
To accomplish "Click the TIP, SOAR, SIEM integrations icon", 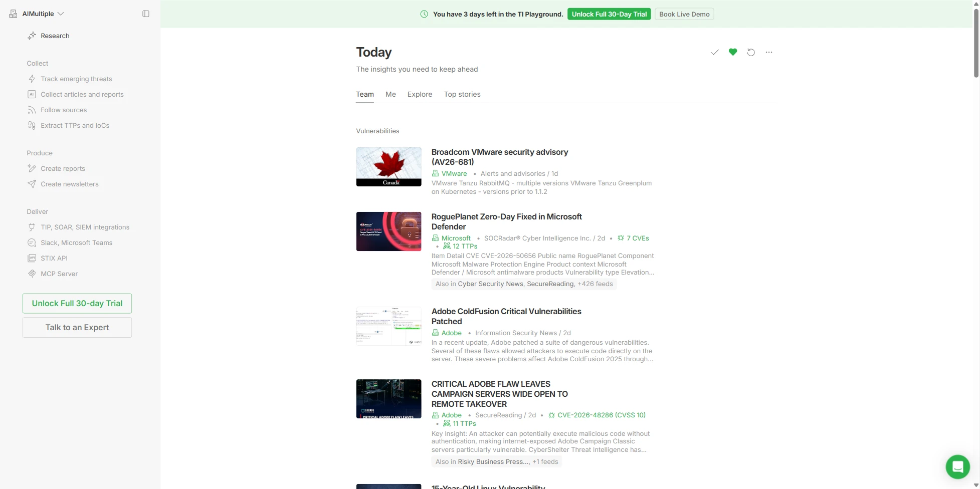I will (32, 227).
